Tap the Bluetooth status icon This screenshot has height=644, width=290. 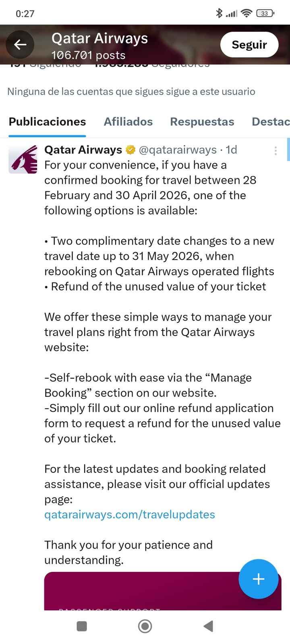219,13
